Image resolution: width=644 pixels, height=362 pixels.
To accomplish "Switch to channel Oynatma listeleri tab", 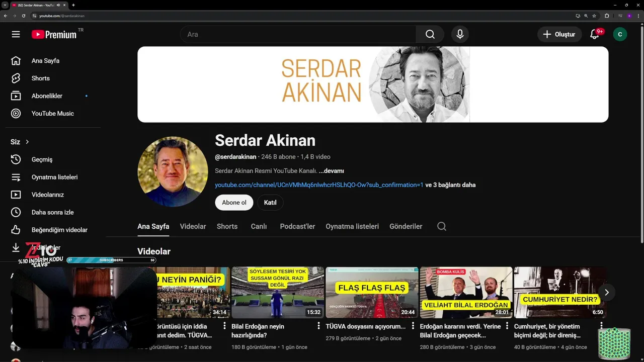I will pos(352,226).
